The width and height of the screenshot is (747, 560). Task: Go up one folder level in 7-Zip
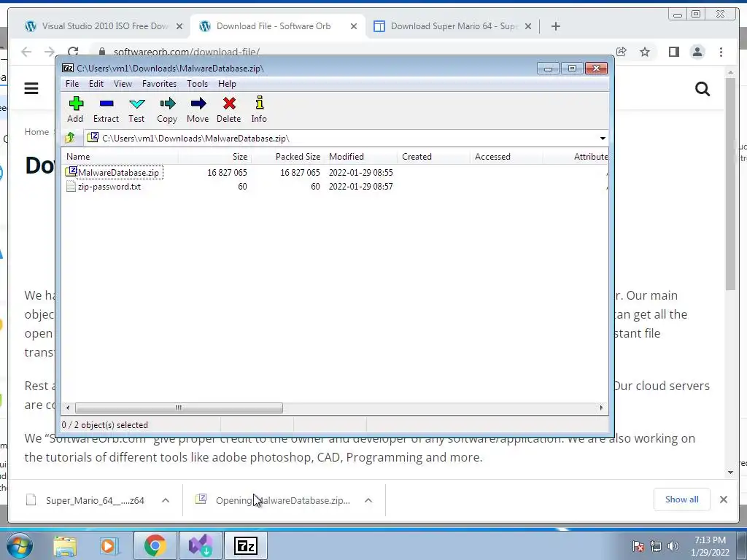(x=70, y=138)
